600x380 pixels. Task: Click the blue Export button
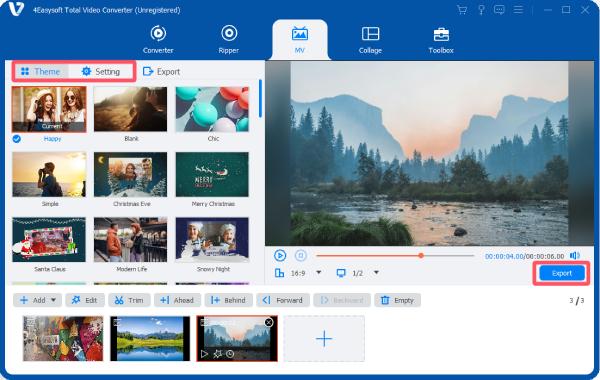point(562,273)
